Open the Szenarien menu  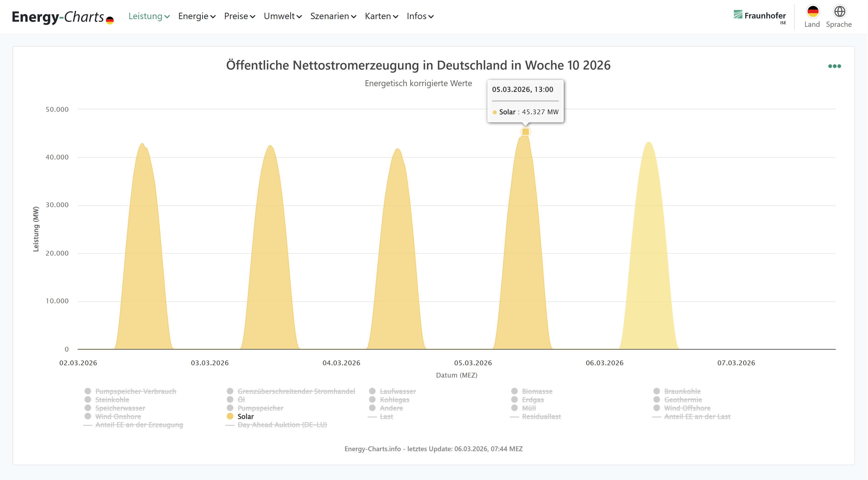[x=333, y=16]
